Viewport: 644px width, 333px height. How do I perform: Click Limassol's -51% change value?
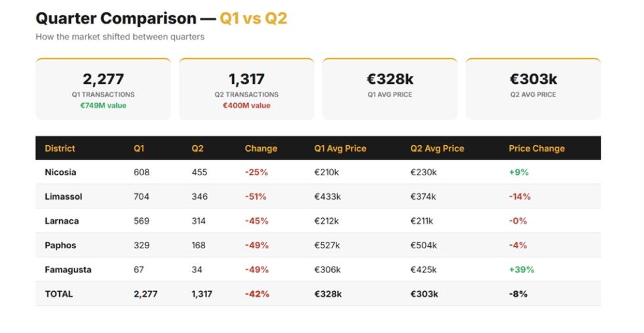(x=256, y=196)
